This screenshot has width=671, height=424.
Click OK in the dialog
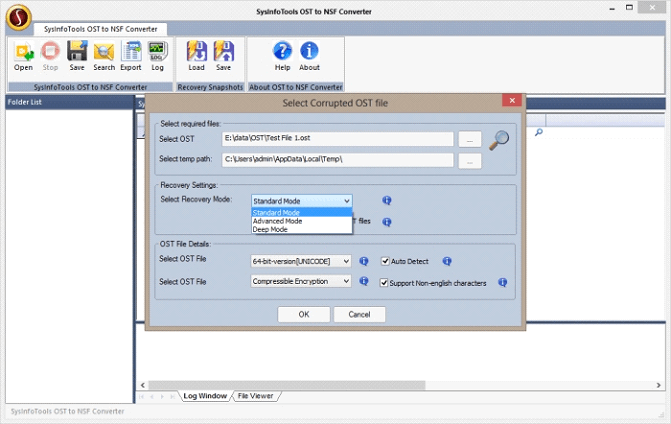coord(304,314)
